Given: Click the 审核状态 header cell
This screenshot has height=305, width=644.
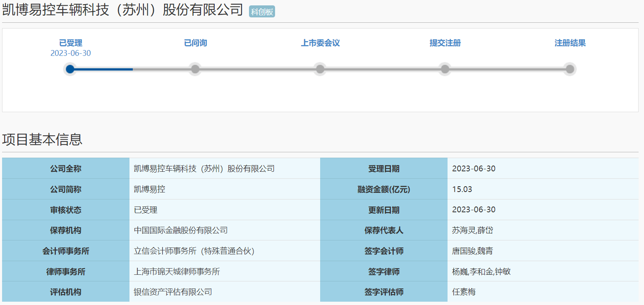Looking at the screenshot, I should (66, 210).
